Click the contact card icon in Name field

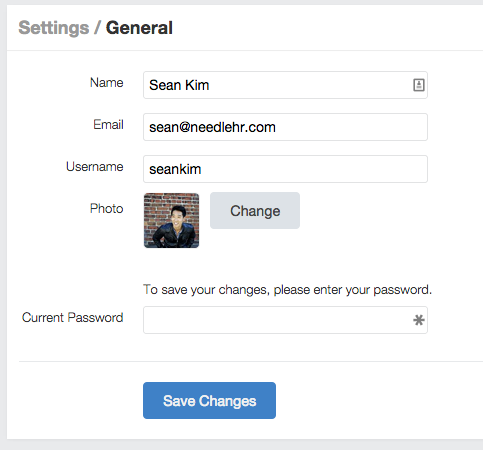point(419,85)
